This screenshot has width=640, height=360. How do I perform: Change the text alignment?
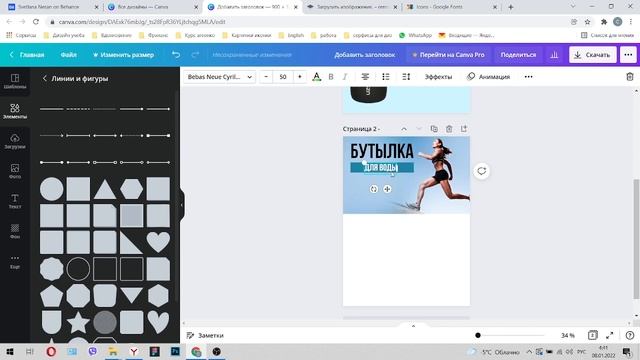(365, 77)
